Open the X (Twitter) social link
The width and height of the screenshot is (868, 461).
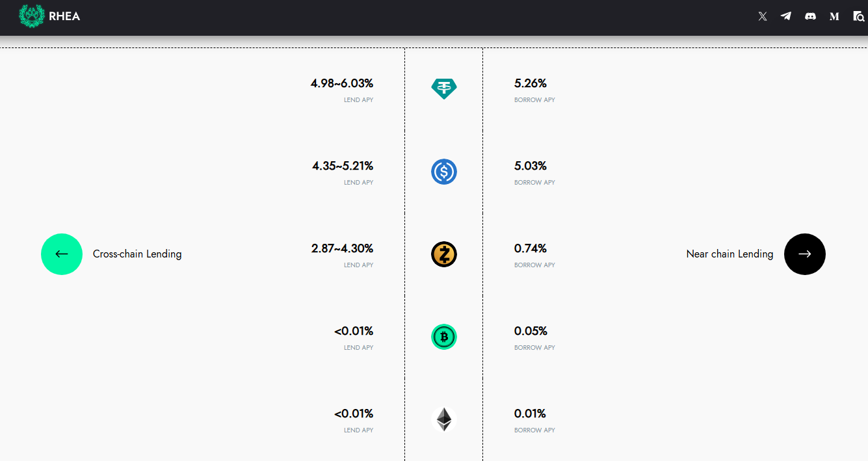[x=763, y=16]
